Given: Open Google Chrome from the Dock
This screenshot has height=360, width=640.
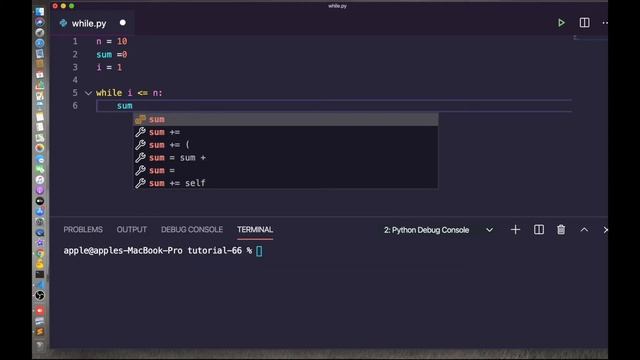Looking at the screenshot, I should tap(40, 253).
